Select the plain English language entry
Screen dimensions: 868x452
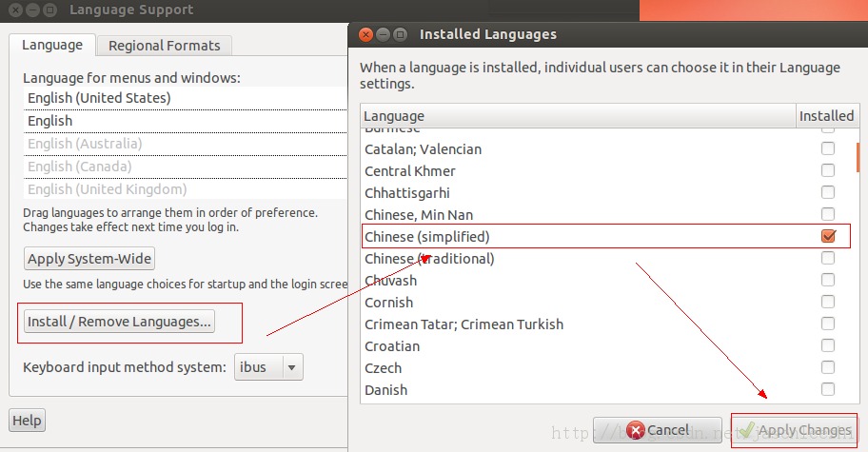click(186, 121)
